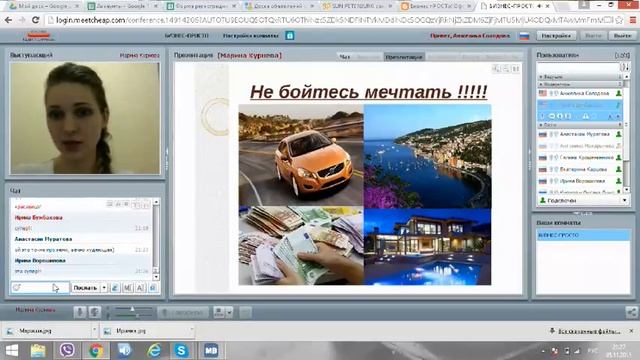Switch to the Чат tab above the presentation

[344, 57]
